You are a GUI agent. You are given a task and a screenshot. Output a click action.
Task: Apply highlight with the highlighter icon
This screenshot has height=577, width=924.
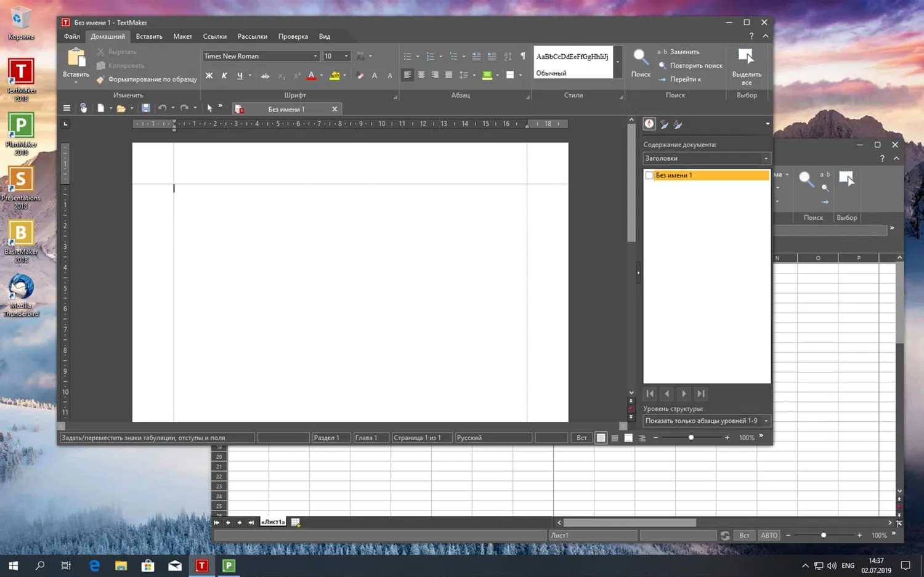coord(336,75)
